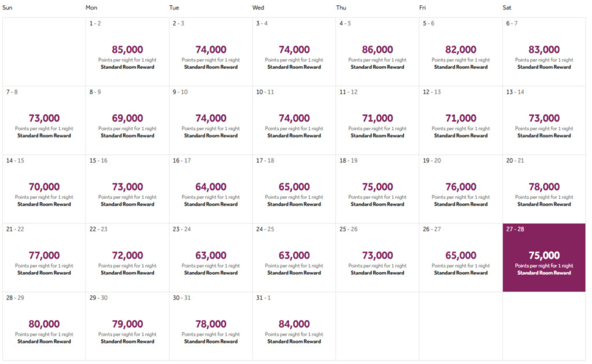This screenshot has width=592, height=364.
Task: Choose the 8 - 9 cell priced 69,000
Action: (127, 120)
